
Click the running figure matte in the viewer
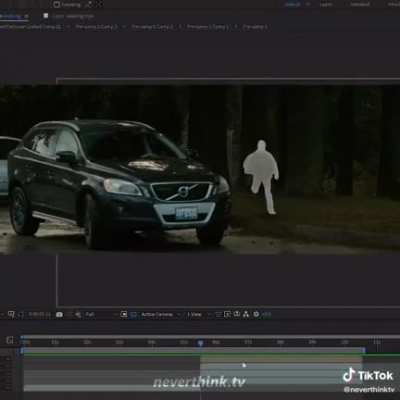261,177
